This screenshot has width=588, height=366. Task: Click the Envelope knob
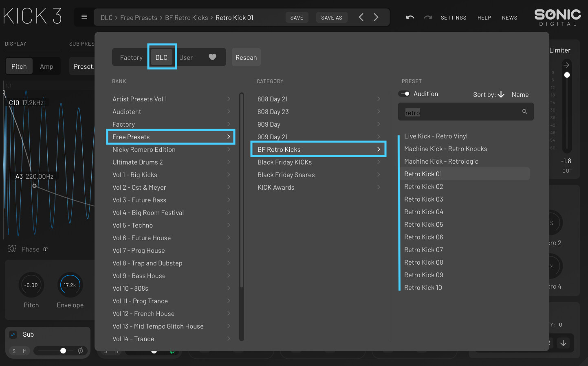(70, 285)
